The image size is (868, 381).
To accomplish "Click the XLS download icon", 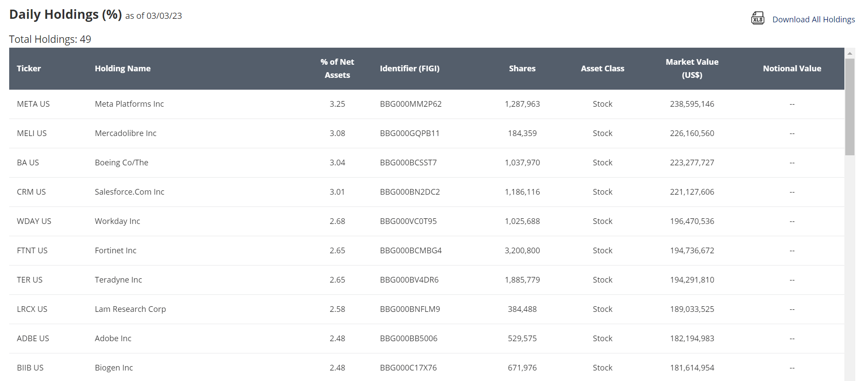I will [x=757, y=18].
